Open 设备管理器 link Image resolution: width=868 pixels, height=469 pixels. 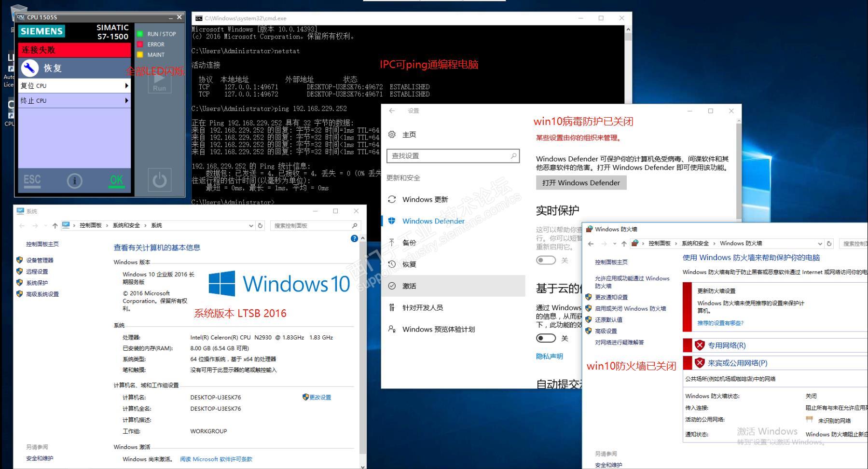point(40,260)
